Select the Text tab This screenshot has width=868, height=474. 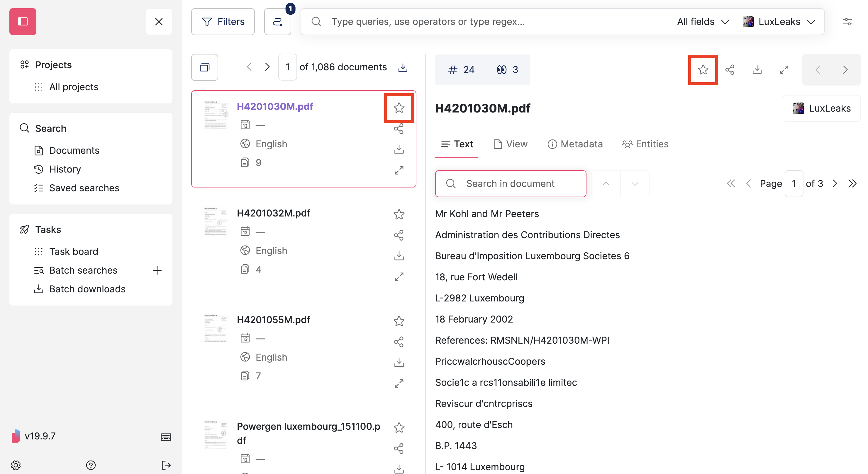pos(457,144)
